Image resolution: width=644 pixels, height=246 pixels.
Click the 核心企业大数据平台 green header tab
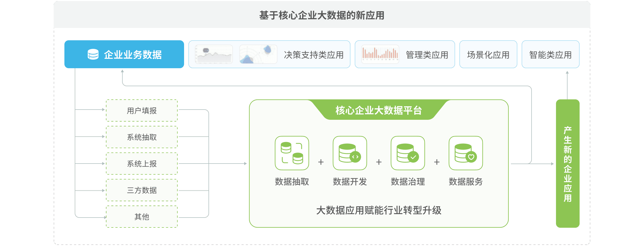379,110
